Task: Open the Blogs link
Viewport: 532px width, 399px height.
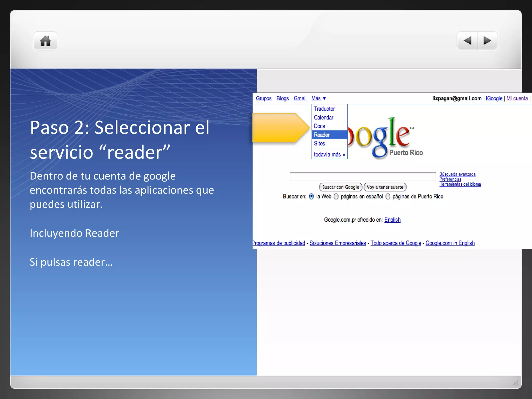Action: [x=283, y=98]
